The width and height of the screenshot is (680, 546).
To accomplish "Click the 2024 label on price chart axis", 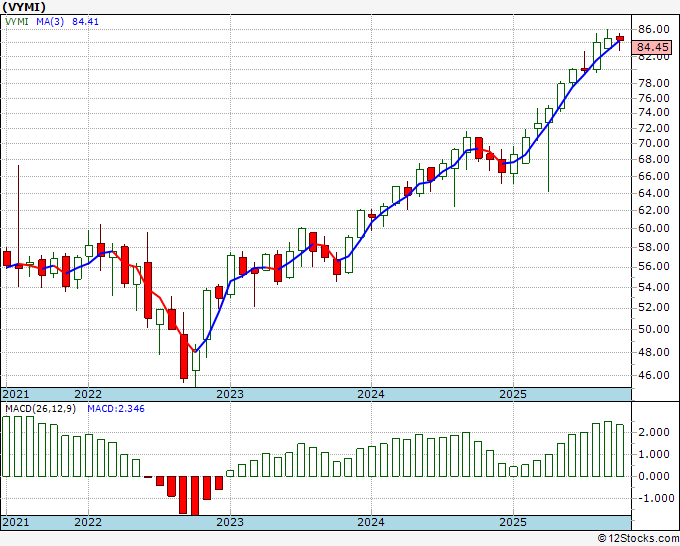I will click(371, 394).
